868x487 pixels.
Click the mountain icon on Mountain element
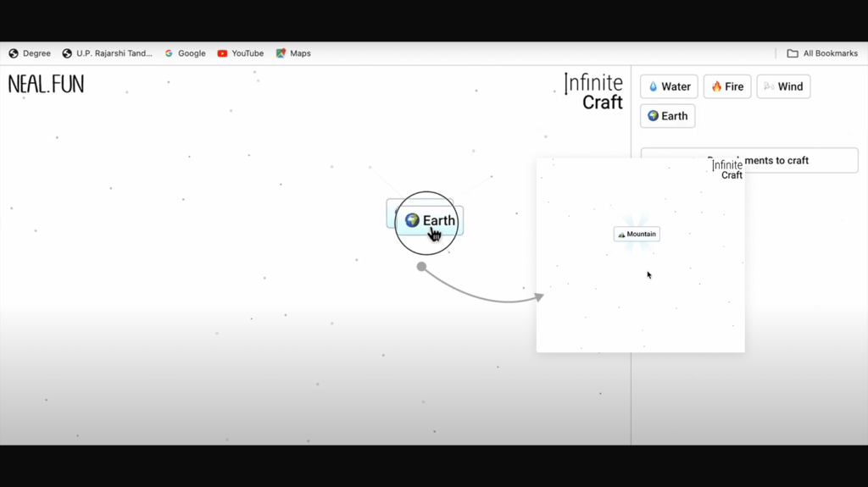621,235
